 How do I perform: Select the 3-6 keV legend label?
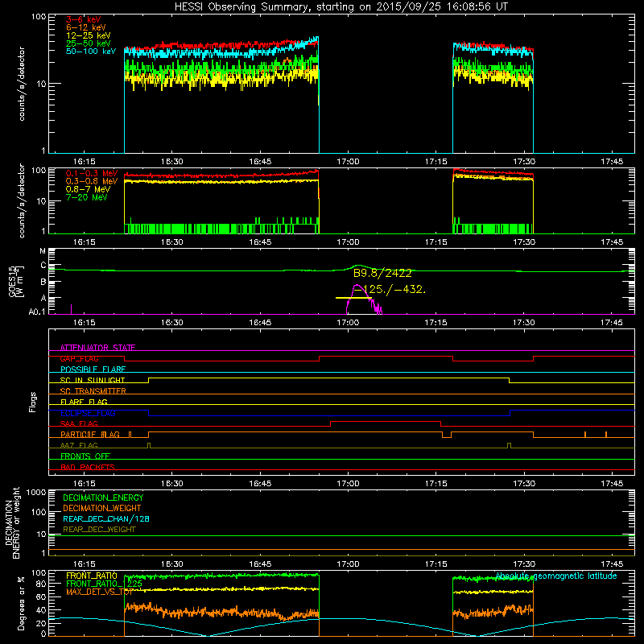83,19
